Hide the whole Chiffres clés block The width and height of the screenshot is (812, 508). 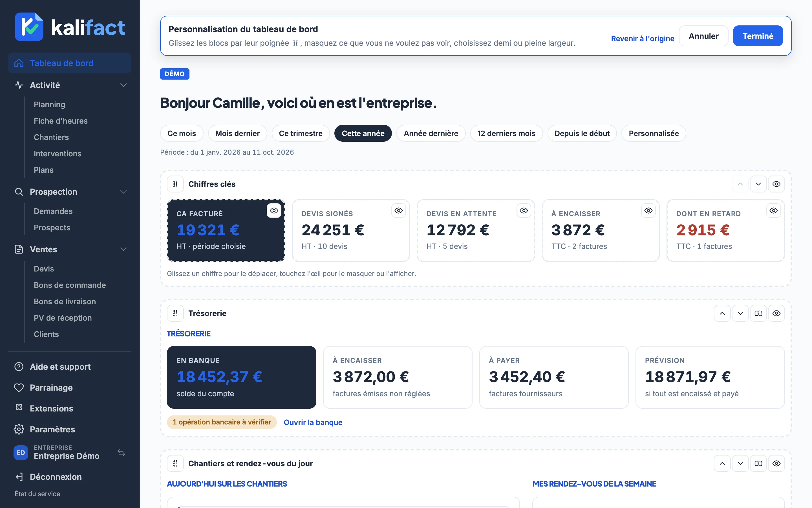click(x=776, y=184)
